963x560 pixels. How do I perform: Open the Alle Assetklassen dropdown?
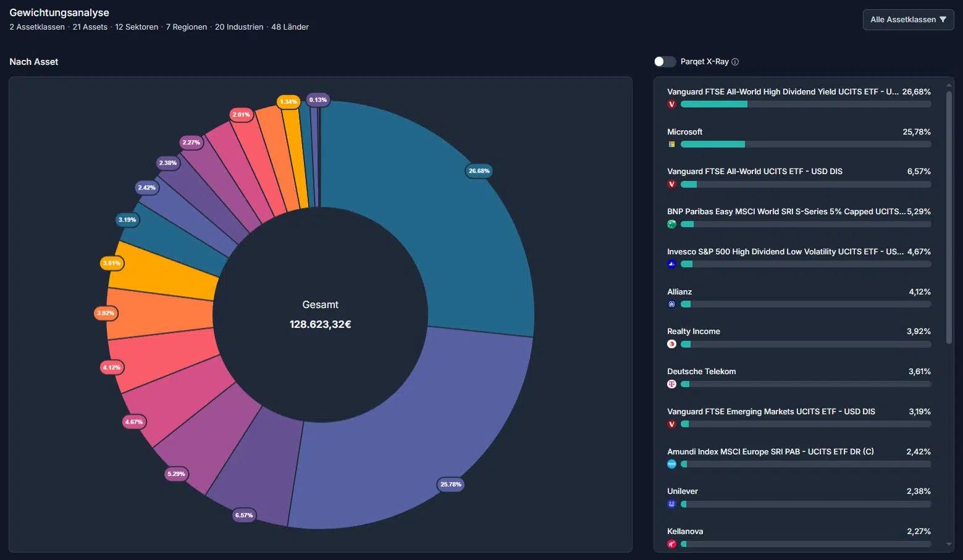coord(908,20)
